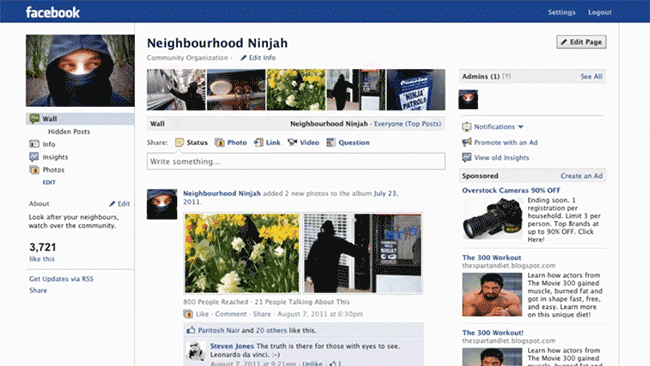The image size is (650, 366).
Task: Open the Create an Ad link
Action: (582, 176)
